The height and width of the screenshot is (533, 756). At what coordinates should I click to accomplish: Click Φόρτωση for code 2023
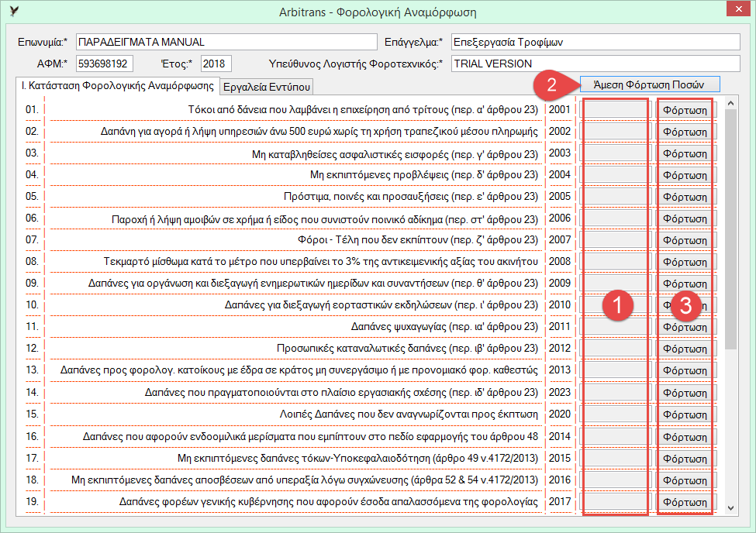point(685,393)
